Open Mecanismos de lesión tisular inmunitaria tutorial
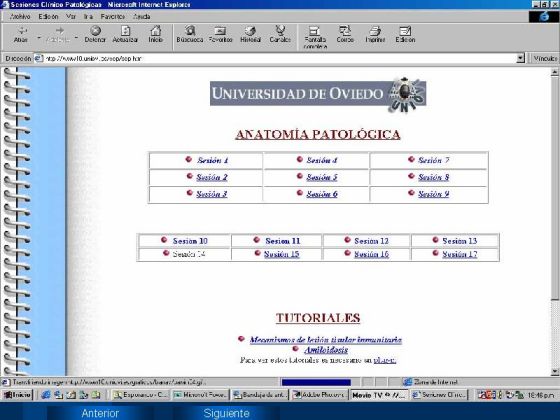 click(x=326, y=340)
